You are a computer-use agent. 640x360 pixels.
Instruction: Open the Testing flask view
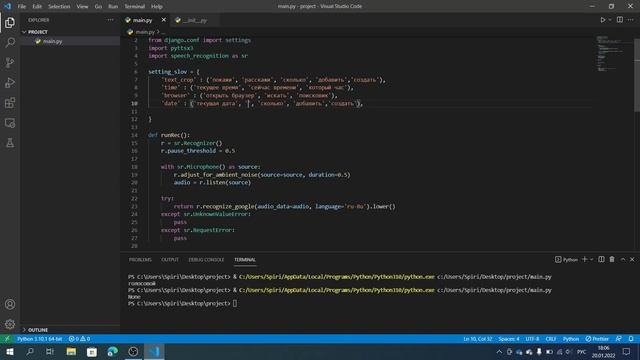point(10,143)
